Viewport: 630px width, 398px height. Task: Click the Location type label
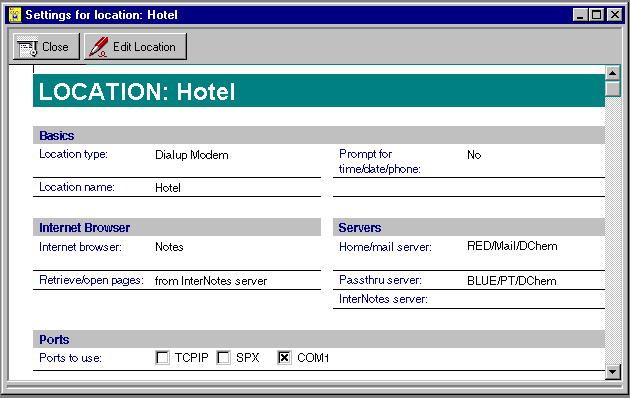tap(74, 154)
